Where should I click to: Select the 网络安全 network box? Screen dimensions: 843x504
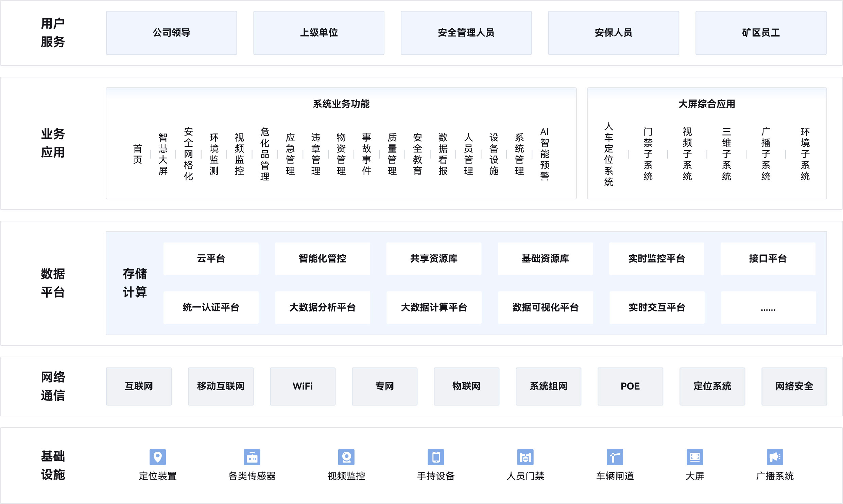click(794, 386)
